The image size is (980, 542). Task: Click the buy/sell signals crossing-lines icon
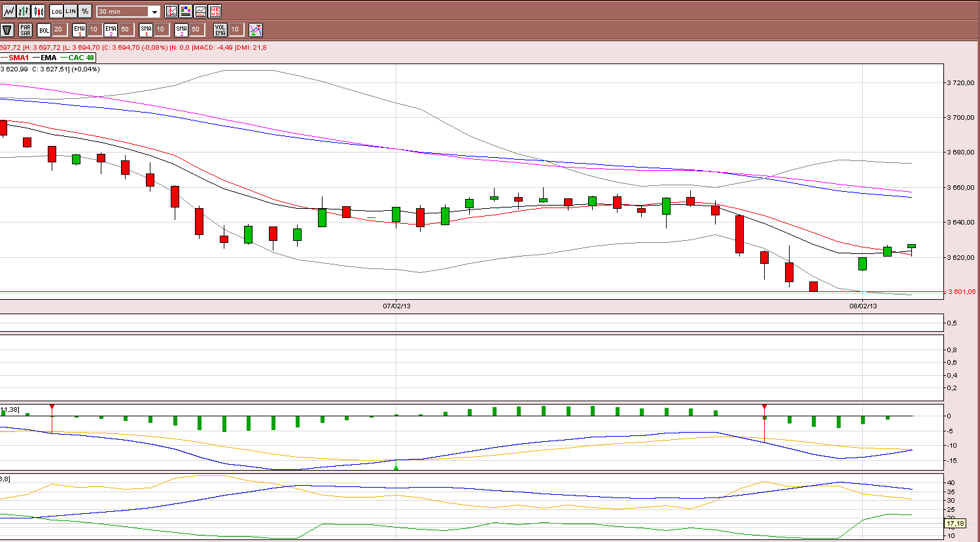pos(256,29)
